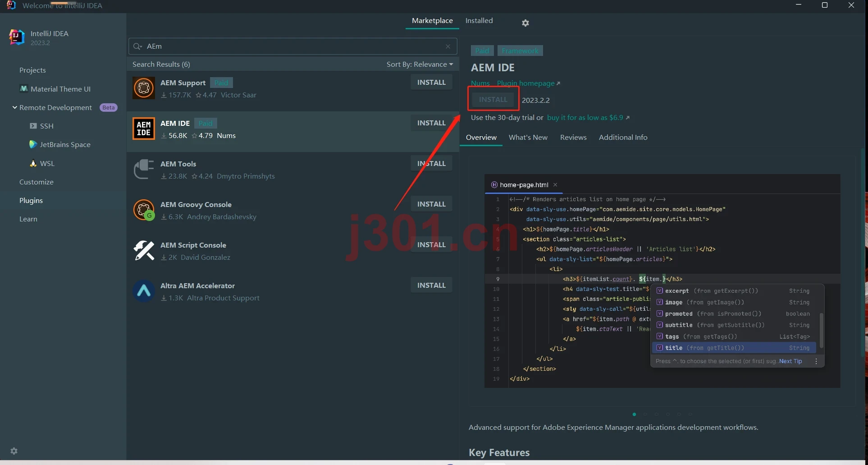Install the AEM Script Console plugin
Viewport: 868px width, 465px height.
[431, 244]
